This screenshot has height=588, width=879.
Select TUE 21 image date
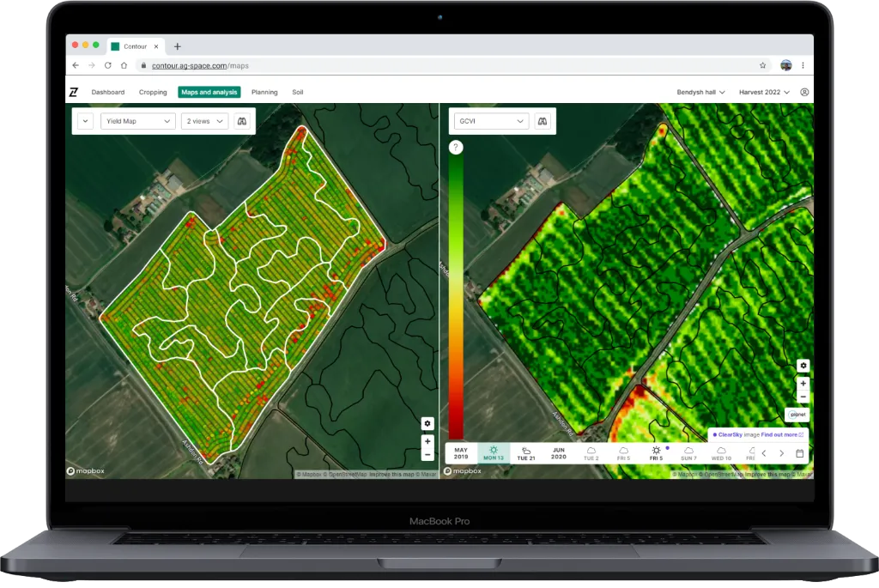pos(526,453)
